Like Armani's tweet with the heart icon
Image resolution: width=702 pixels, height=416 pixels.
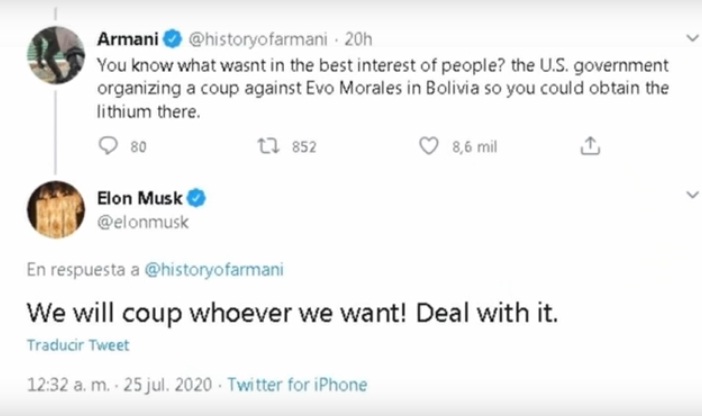[x=429, y=147]
